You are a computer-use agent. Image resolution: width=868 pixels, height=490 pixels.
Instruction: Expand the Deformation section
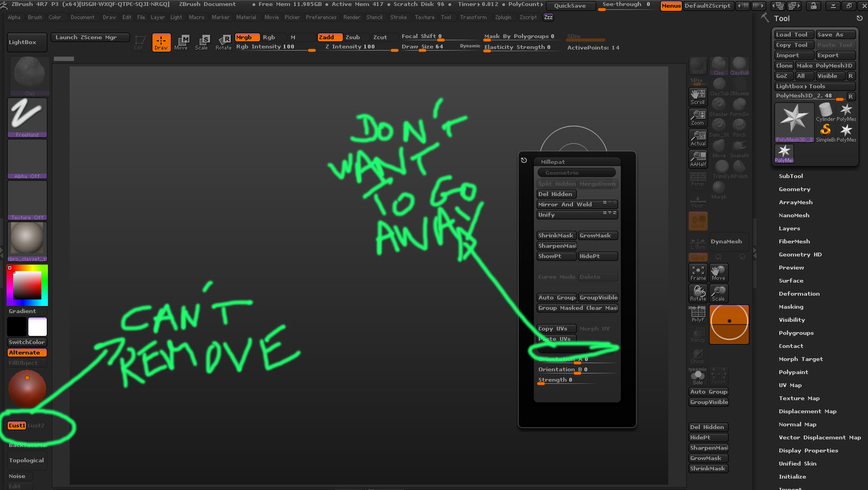799,294
